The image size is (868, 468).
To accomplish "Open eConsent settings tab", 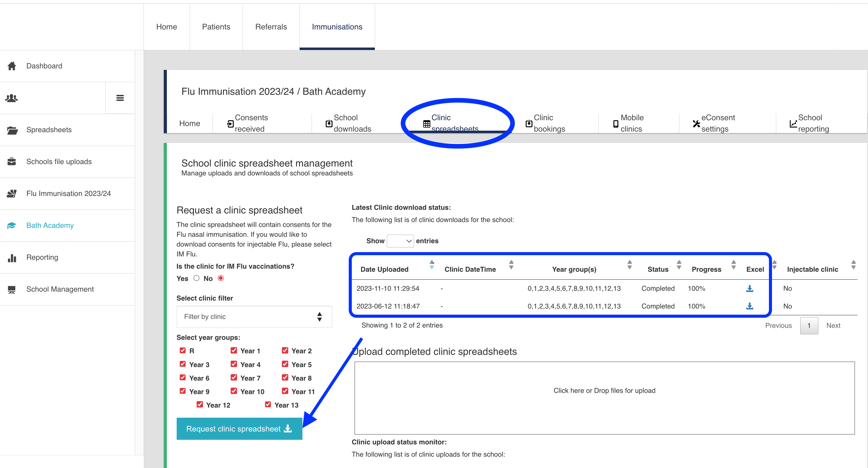I will (718, 123).
